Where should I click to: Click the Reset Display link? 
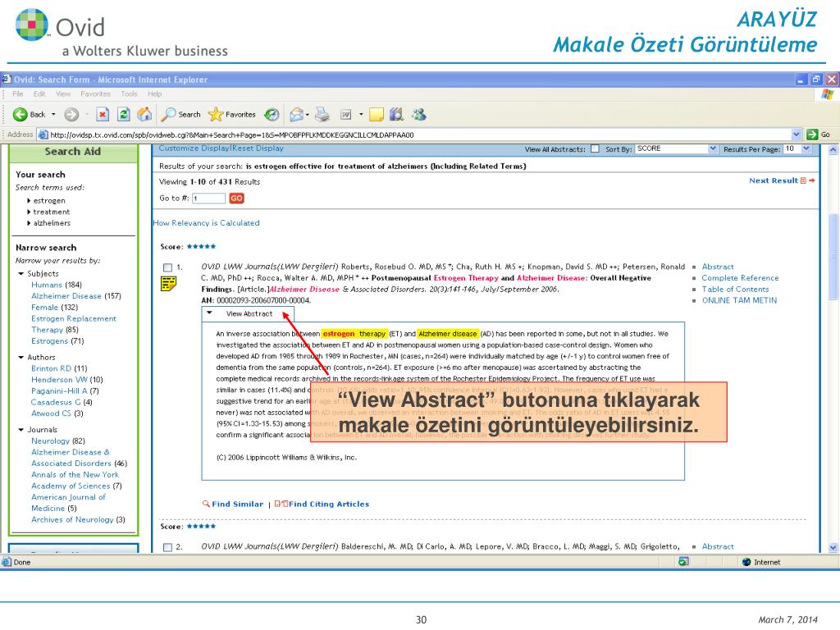258,148
